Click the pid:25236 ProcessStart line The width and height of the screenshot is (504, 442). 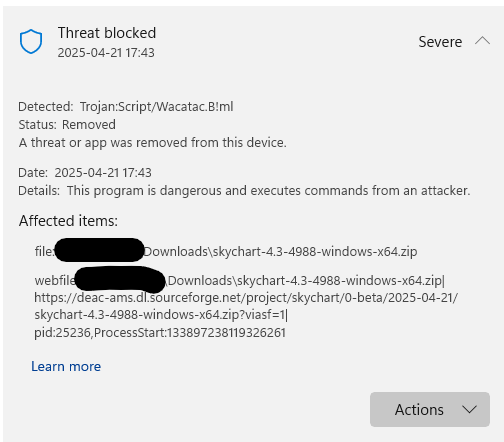click(x=160, y=333)
